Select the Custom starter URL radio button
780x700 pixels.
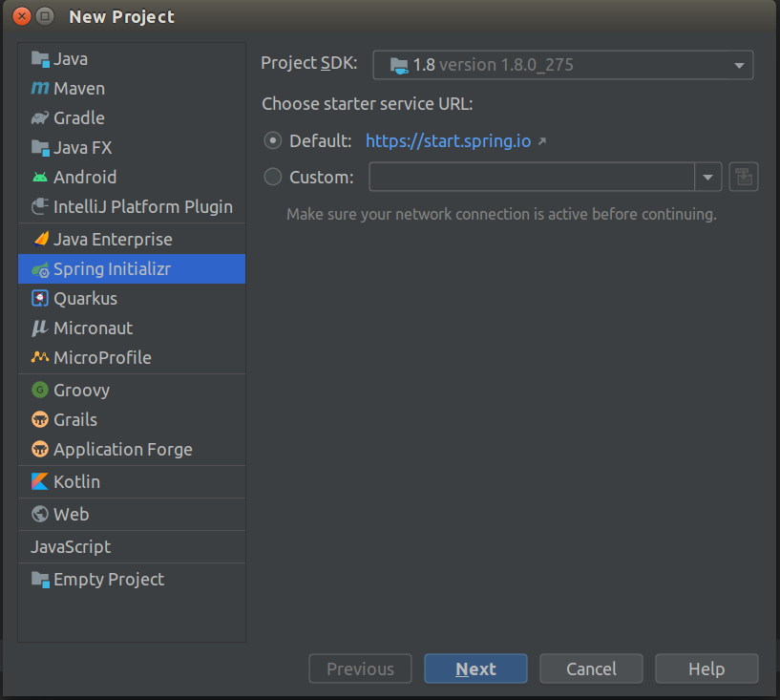(x=273, y=178)
